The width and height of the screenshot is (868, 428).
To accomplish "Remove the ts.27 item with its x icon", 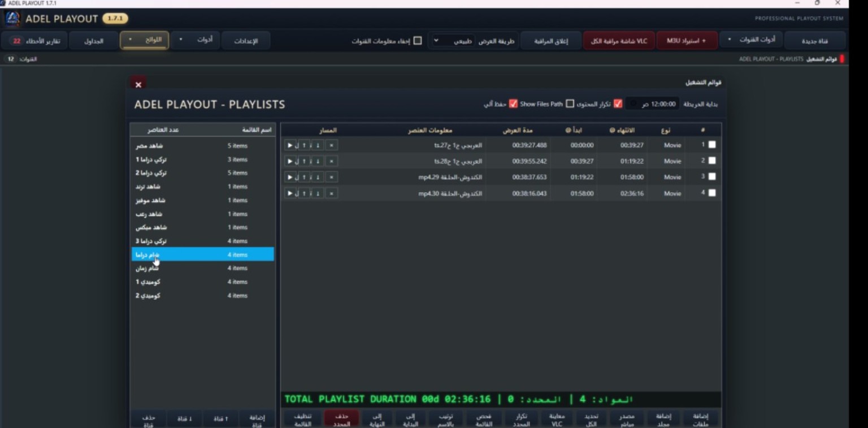I will pos(332,145).
